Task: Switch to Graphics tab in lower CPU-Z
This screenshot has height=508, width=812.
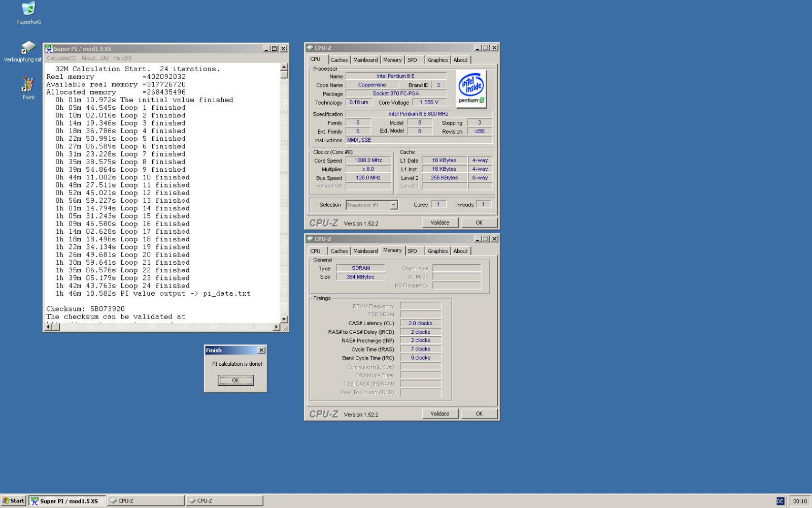Action: (437, 251)
